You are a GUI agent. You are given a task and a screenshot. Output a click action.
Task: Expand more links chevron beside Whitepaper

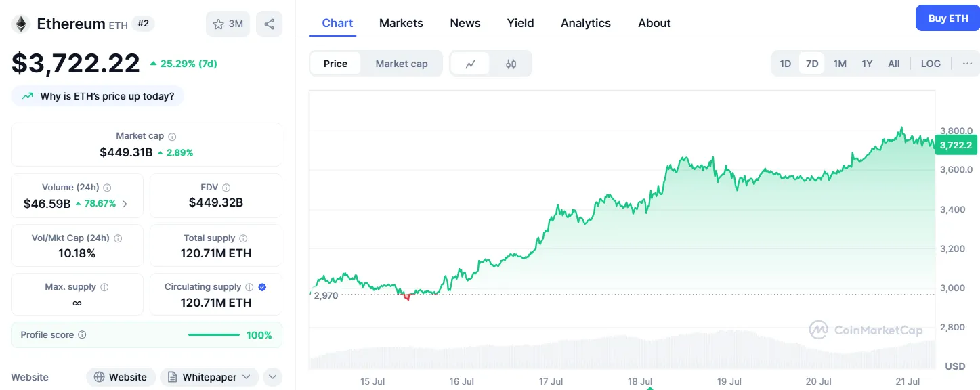pyautogui.click(x=272, y=377)
